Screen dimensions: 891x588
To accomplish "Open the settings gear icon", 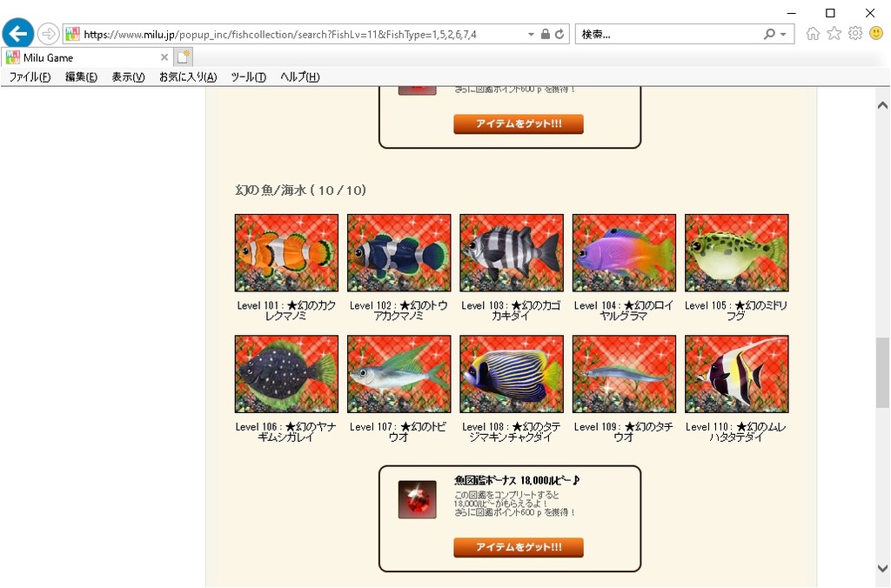I will tap(855, 34).
